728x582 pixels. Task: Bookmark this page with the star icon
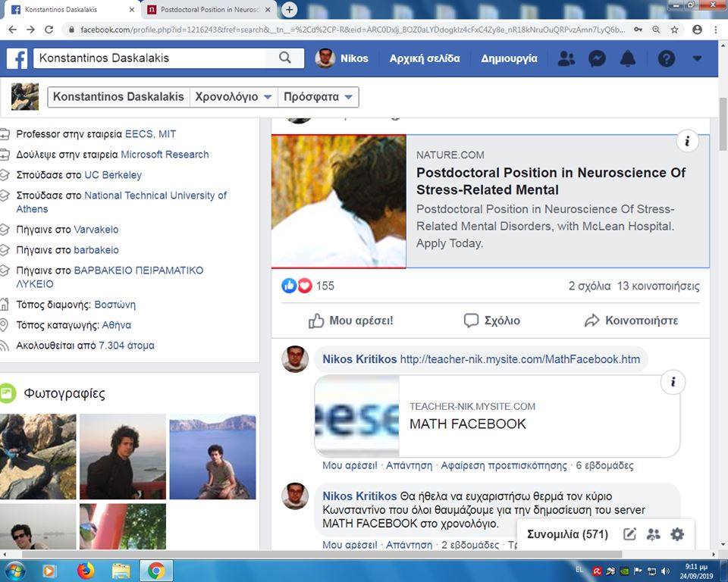click(675, 30)
